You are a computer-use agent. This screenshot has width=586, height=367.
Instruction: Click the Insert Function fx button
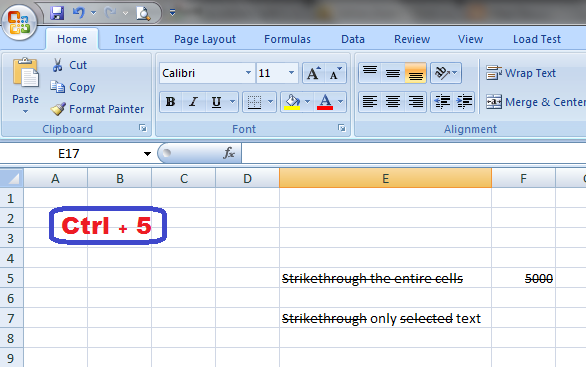click(228, 153)
